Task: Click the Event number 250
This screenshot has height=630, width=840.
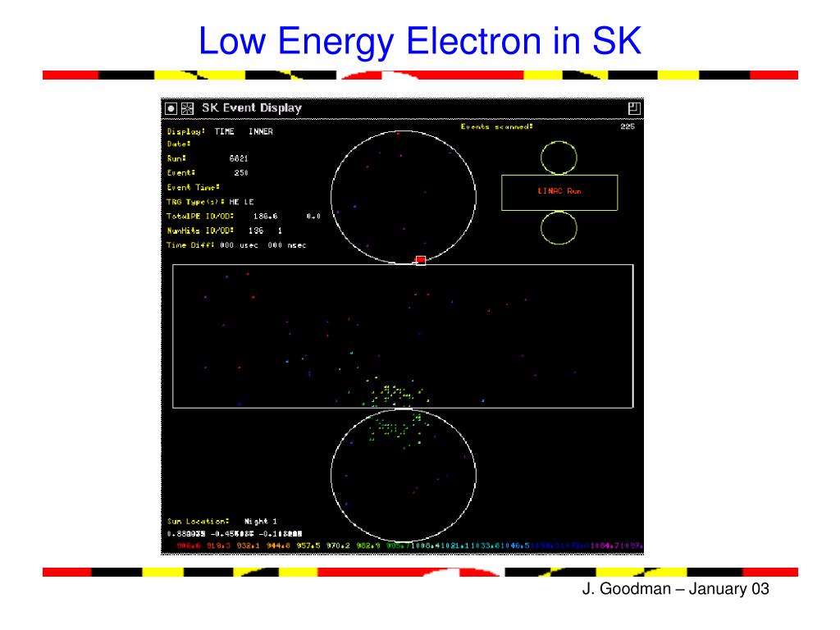Action: tap(241, 173)
